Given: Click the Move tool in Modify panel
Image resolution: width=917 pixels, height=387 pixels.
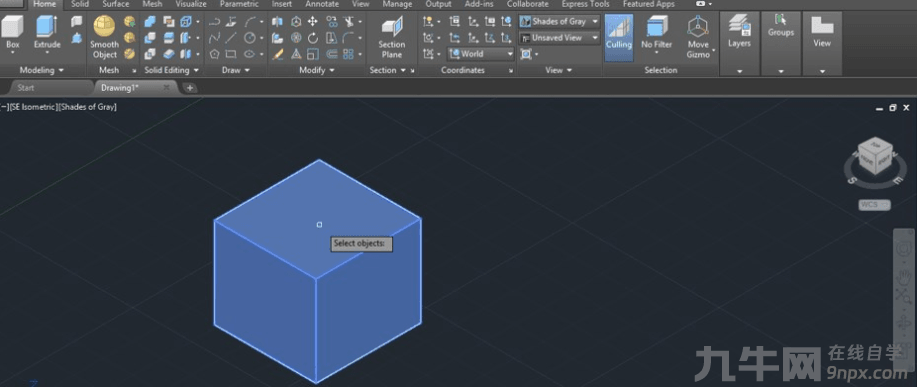Looking at the screenshot, I should [x=313, y=22].
